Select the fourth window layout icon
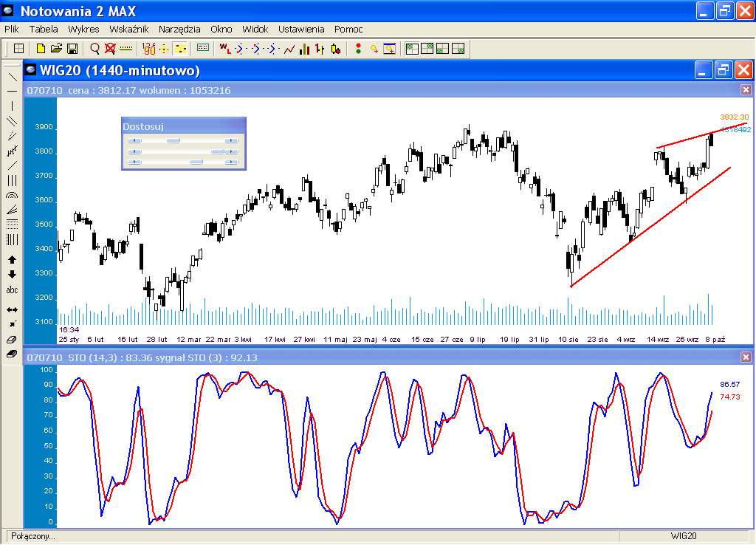Viewport: 756px width, 545px height. [x=458, y=49]
